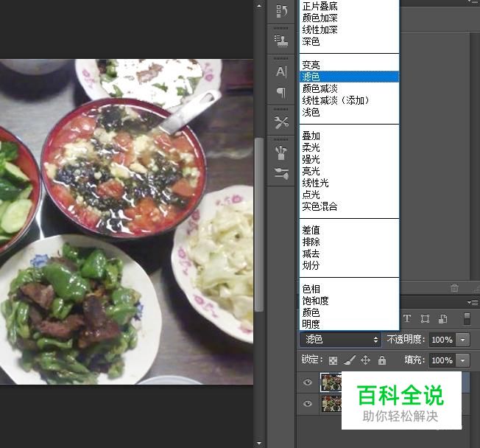Screen dimensions: 480x448
Task: Click the opacity 100% value field
Action: [442, 340]
